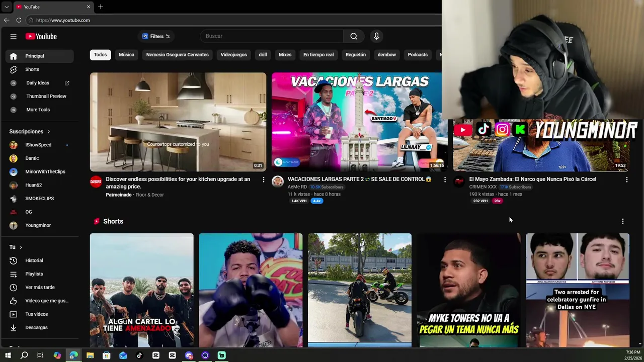Open the browser tab list dropdown
This screenshot has width=644, height=362.
click(x=7, y=7)
